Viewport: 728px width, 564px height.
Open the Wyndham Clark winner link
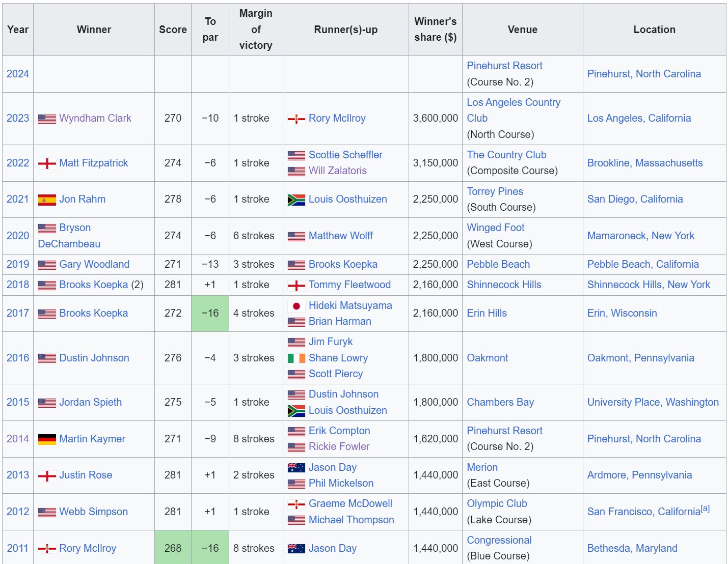95,118
